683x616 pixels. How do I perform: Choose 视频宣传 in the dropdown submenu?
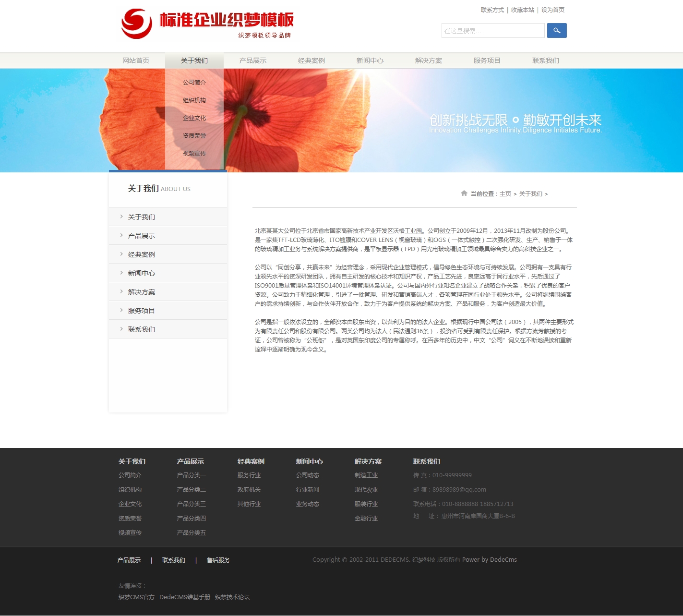194,154
